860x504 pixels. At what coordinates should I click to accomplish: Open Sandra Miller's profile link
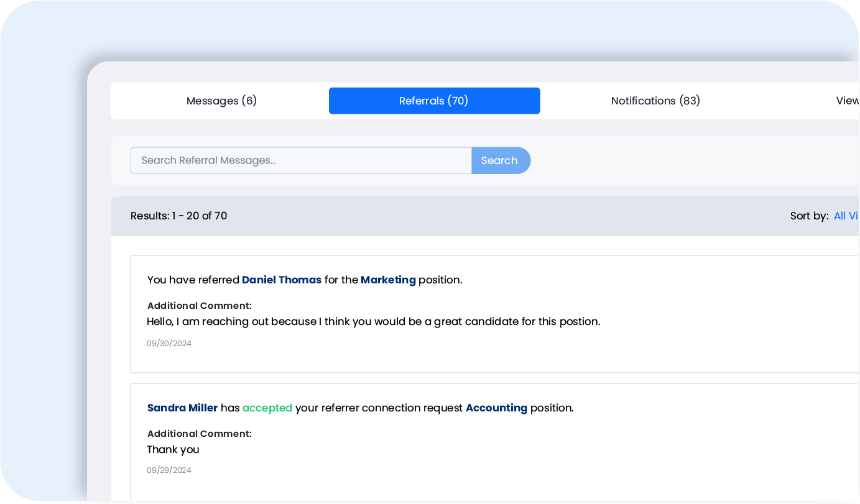pos(182,408)
